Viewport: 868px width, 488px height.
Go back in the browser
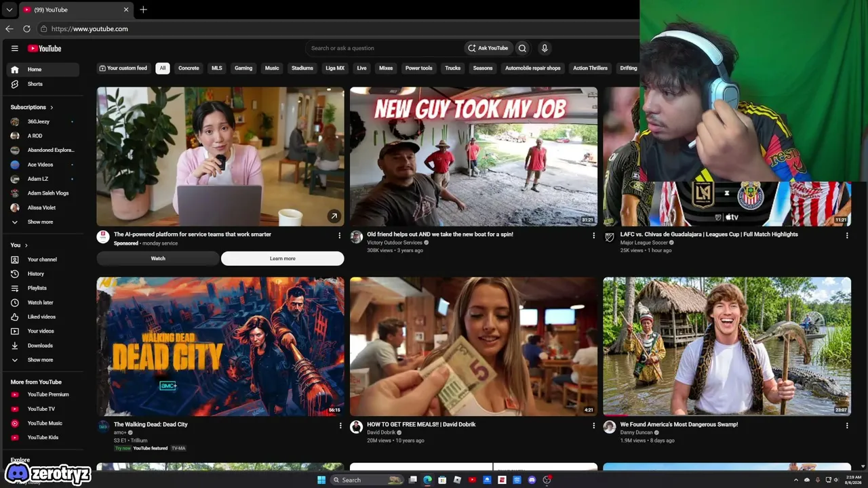coord(9,28)
